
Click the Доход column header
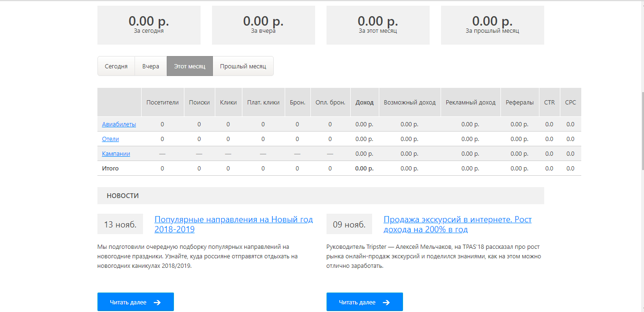coord(365,103)
